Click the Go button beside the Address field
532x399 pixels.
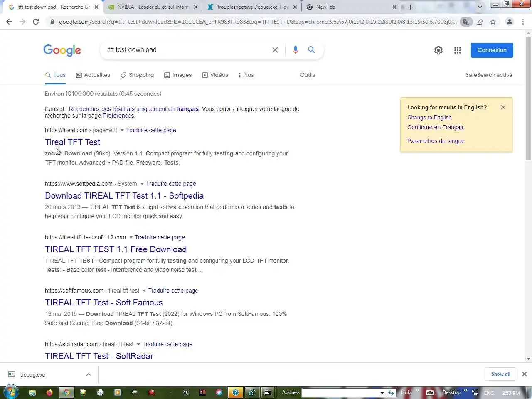(x=391, y=392)
